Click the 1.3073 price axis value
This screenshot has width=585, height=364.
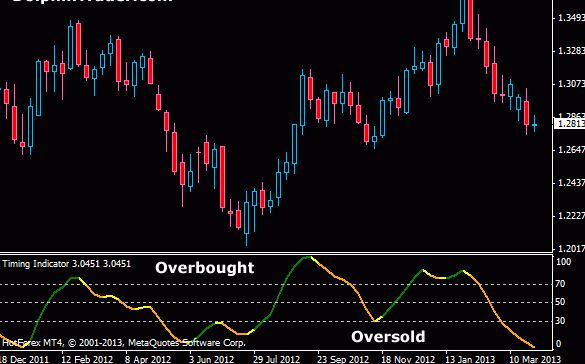tap(571, 83)
